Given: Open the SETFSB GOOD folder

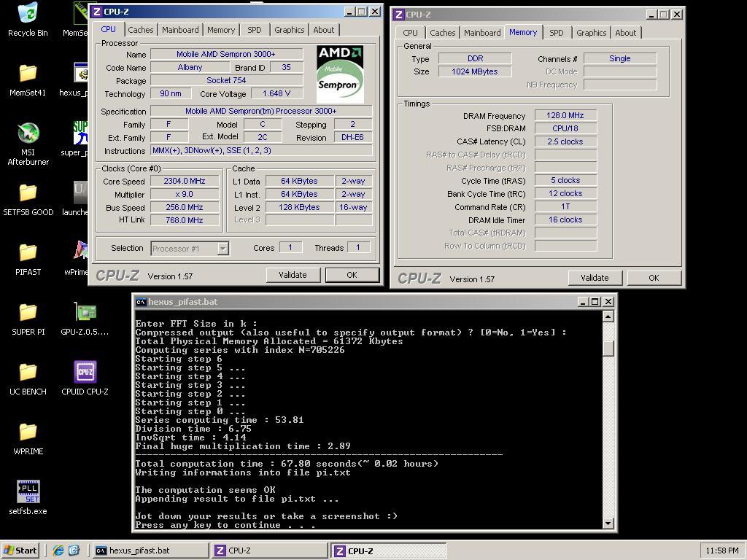Looking at the screenshot, I should [28, 199].
